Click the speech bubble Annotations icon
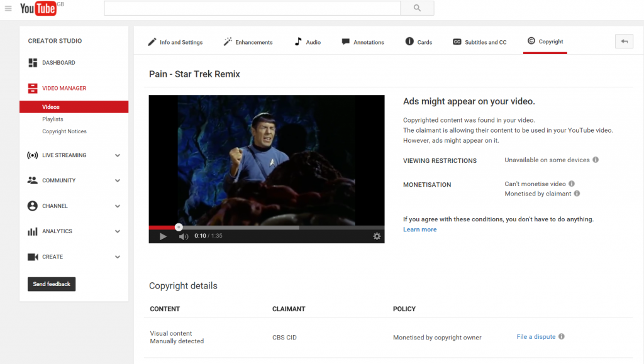 coord(346,42)
